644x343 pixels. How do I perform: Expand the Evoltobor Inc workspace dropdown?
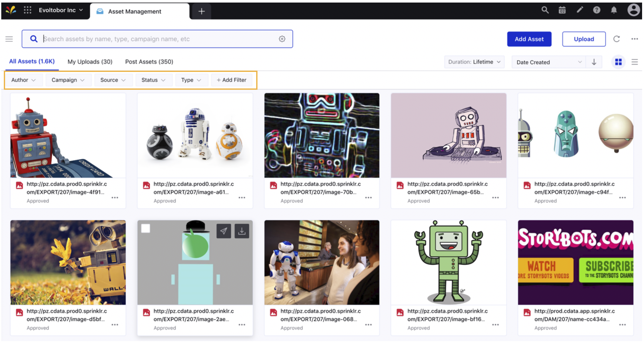coord(61,10)
